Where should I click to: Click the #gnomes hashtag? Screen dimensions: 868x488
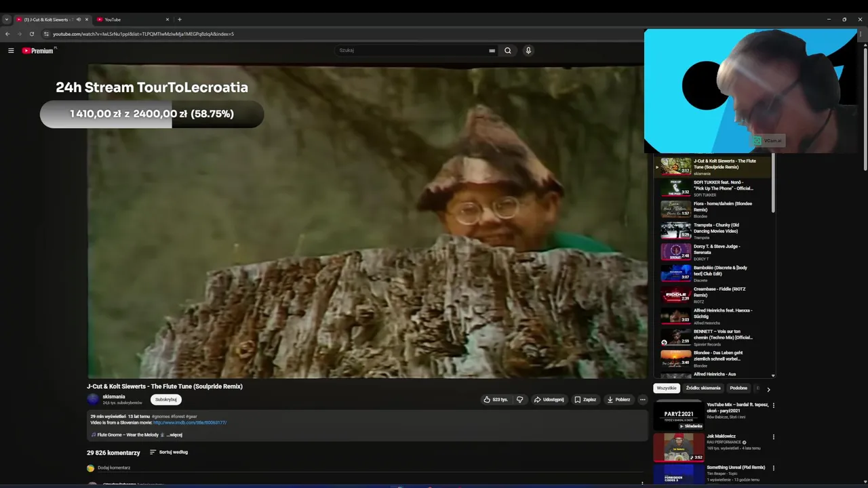pyautogui.click(x=161, y=416)
